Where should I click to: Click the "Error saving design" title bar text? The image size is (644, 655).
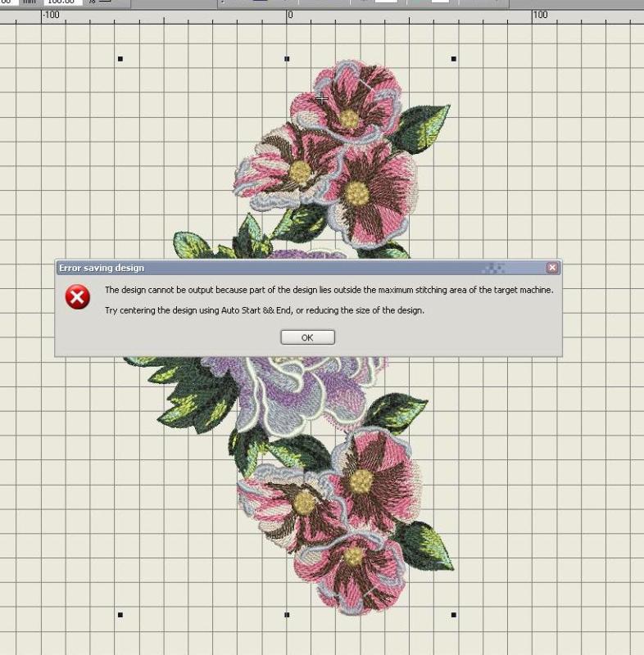[x=102, y=268]
